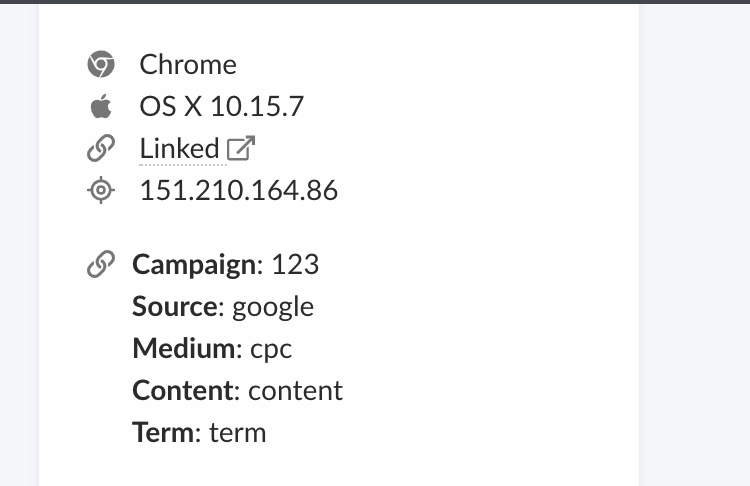
Task: Click the chain icon next to Campaign
Action: 100,265
